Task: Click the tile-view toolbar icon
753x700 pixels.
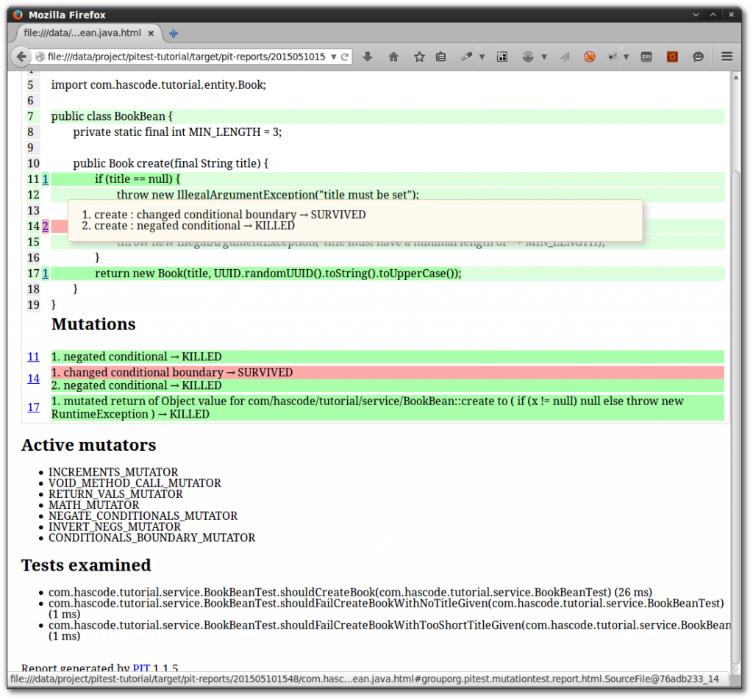Action: (x=502, y=57)
